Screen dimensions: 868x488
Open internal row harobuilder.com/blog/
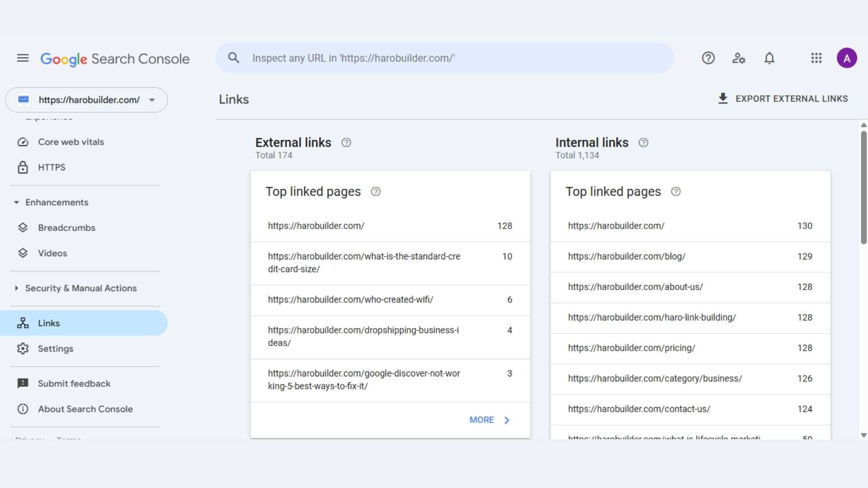point(690,257)
